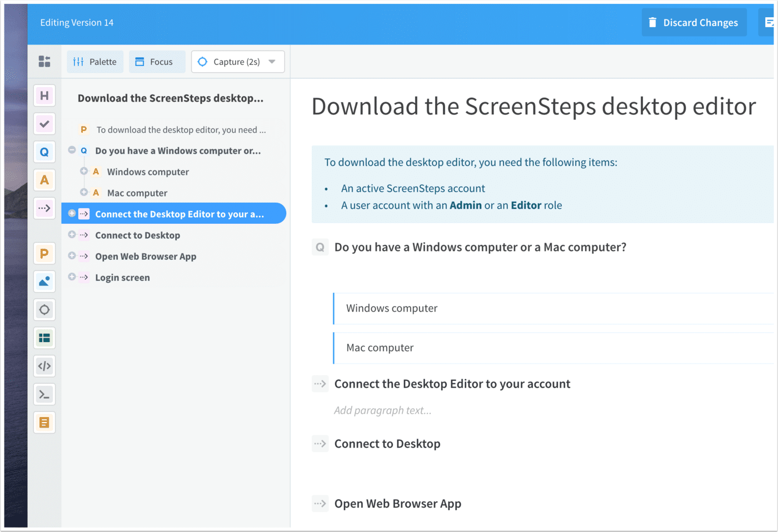Select the Answer block icon
Viewport: 778px width, 532px height.
coord(44,180)
